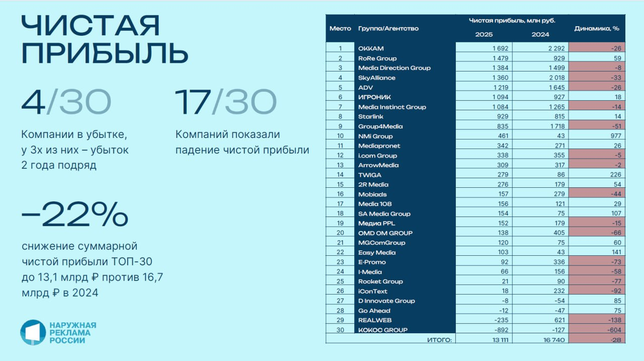Click the 2R Media row name

pyautogui.click(x=372, y=184)
